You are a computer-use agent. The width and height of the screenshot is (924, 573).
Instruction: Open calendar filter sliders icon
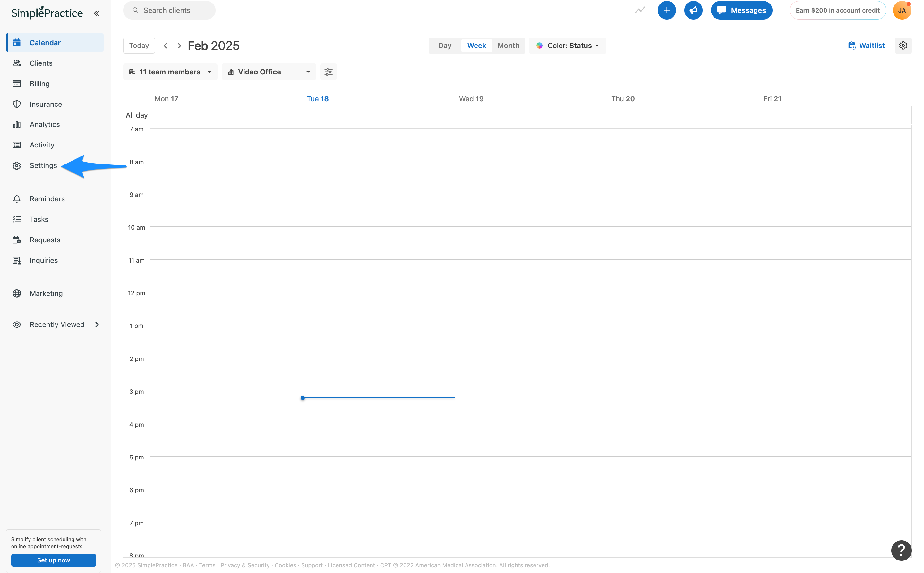(x=328, y=72)
